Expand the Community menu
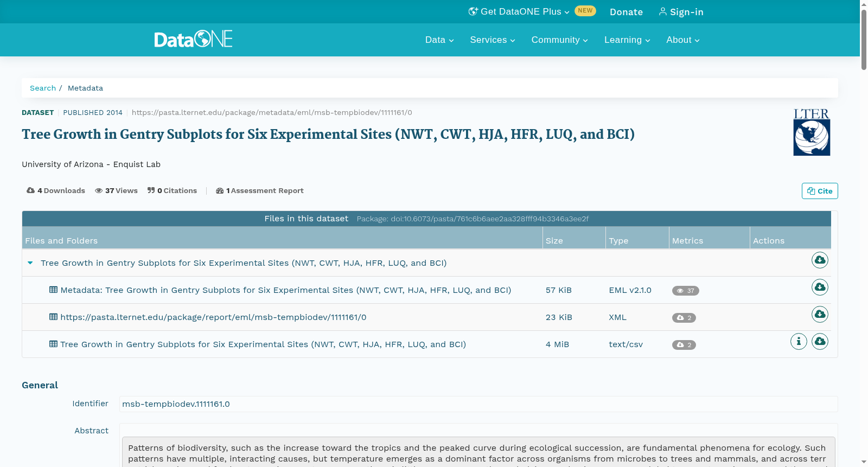Screen dimensions: 868x467 click(x=560, y=40)
